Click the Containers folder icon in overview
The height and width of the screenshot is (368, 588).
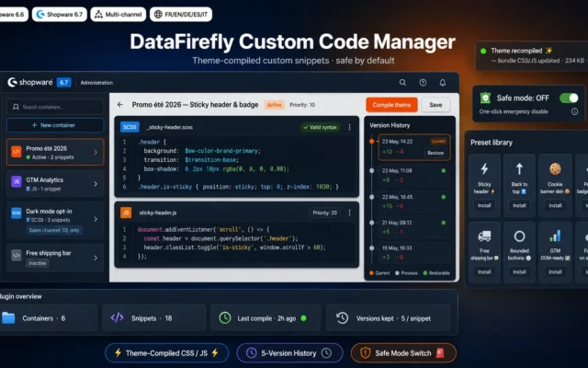pos(8,318)
